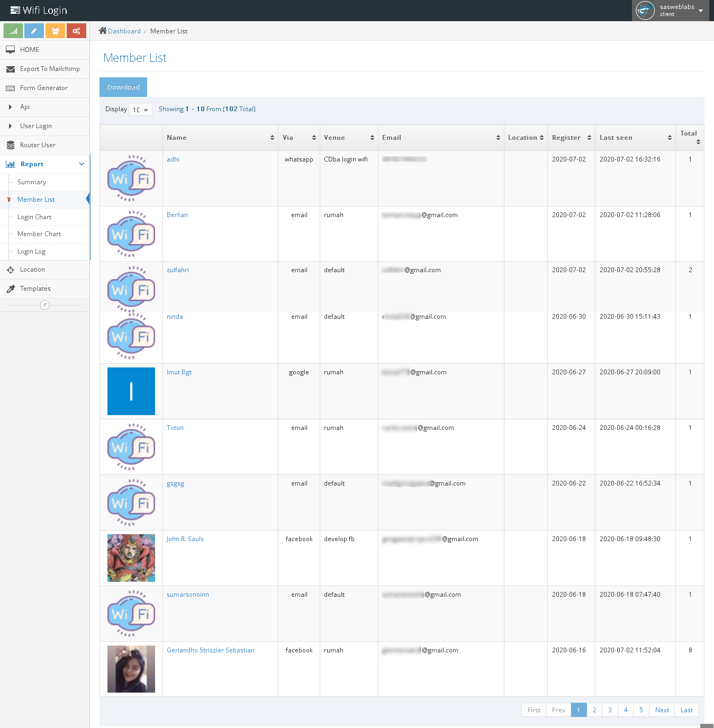This screenshot has width=714, height=728.
Task: Click John R. Sauls' profile picture thumbnail
Action: point(131,558)
